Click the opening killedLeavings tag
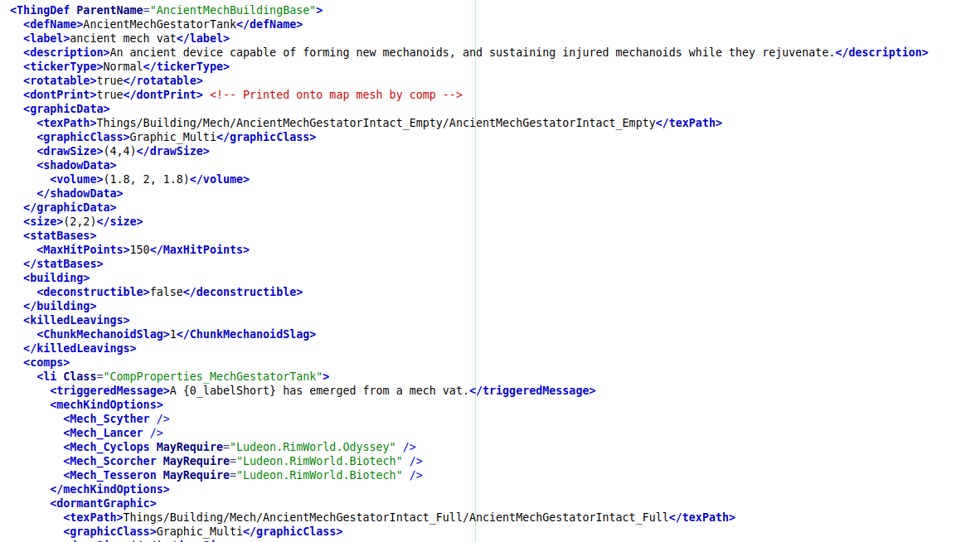980x542 pixels. (x=76, y=321)
